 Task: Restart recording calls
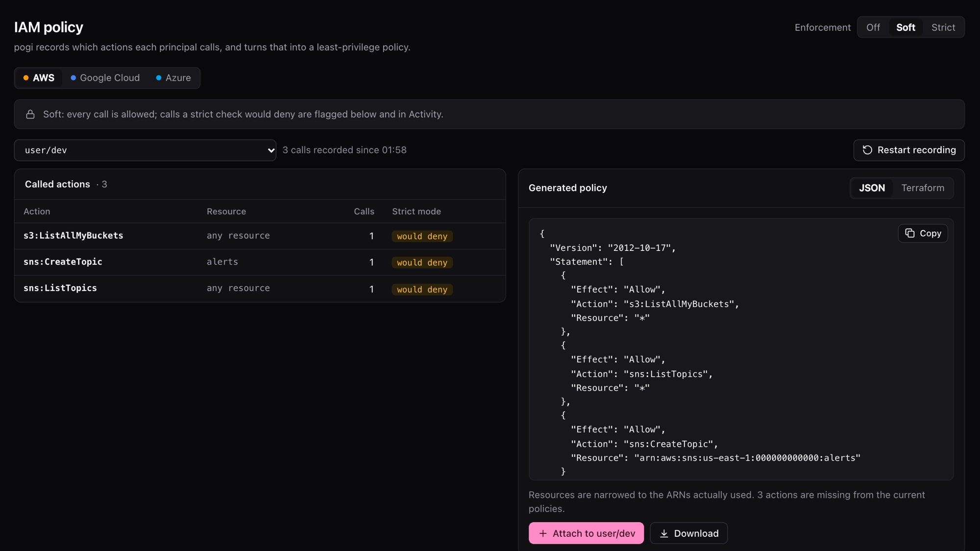[909, 150]
